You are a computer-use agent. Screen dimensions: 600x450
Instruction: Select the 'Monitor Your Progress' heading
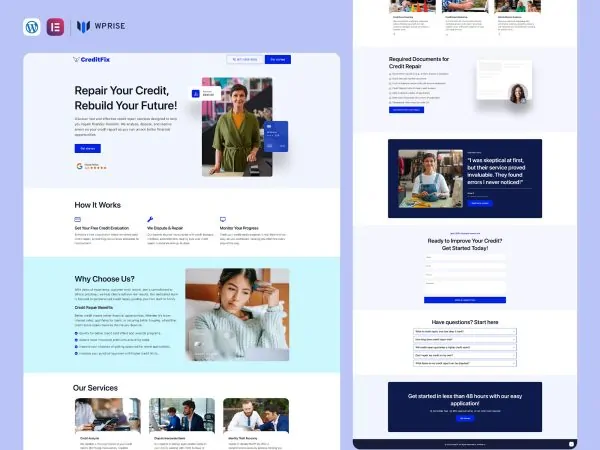click(x=239, y=228)
